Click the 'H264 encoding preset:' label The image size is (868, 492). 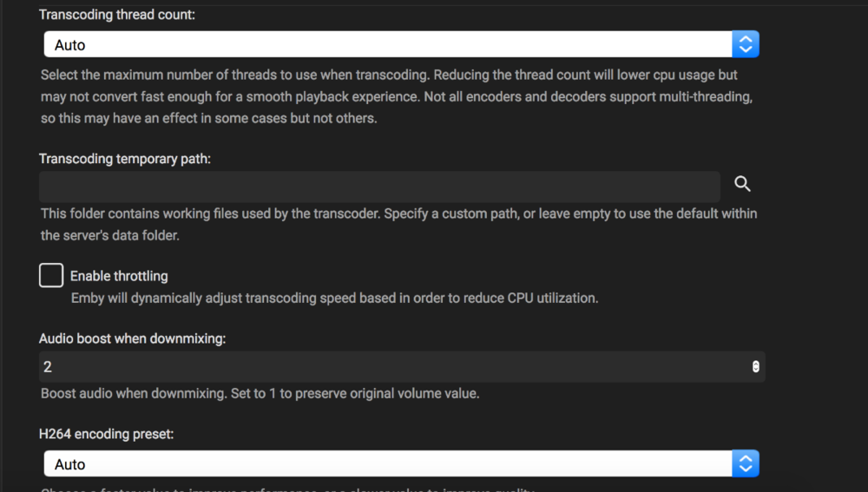click(x=106, y=434)
